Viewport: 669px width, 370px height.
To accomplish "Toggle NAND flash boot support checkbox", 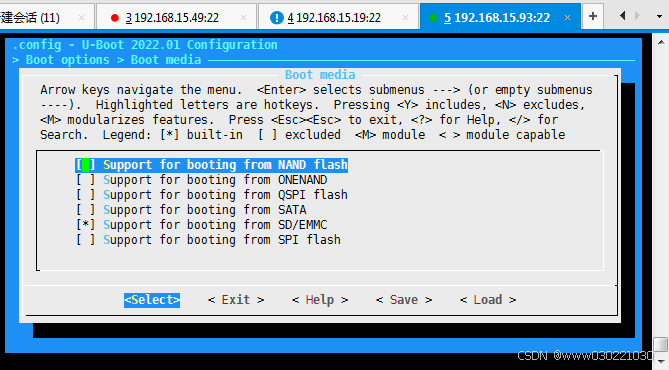I will click(x=85, y=165).
